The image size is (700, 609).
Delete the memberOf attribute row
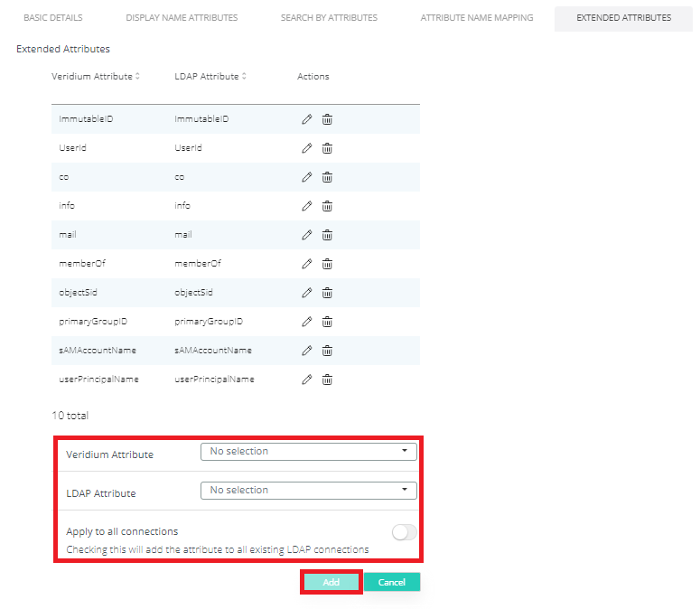[x=328, y=264]
